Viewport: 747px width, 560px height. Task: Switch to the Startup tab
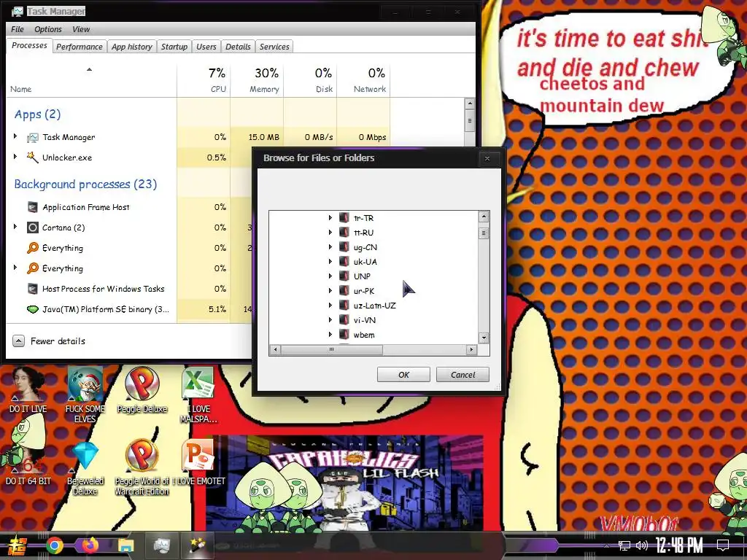tap(174, 47)
